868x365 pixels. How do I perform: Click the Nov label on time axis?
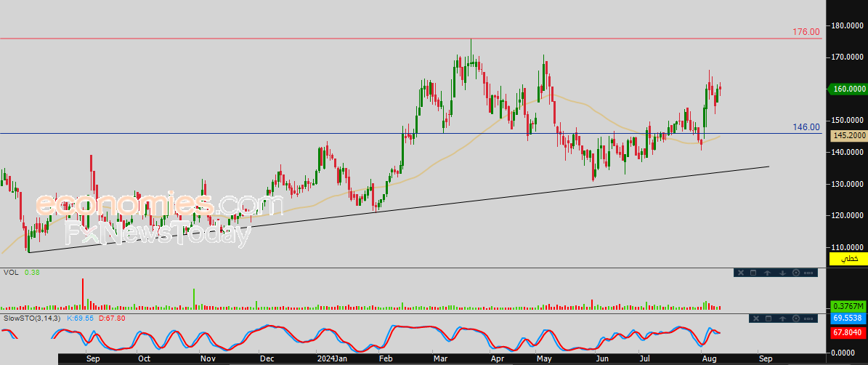click(x=208, y=358)
